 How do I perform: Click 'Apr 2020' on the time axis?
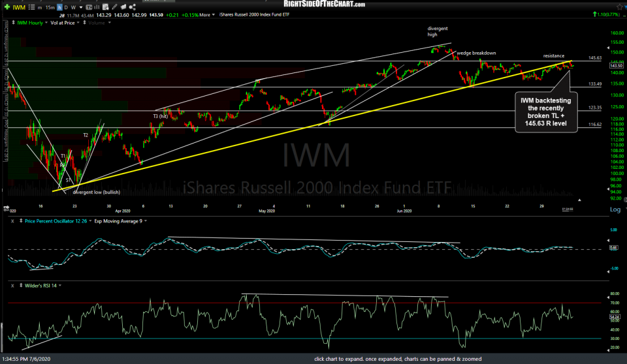[123, 211]
